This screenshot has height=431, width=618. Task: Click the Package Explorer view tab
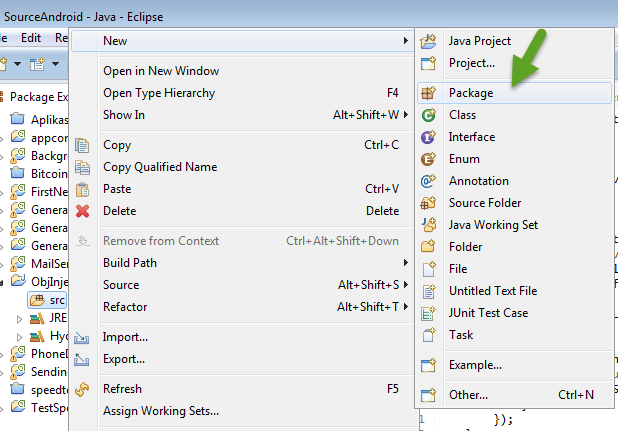coord(35,97)
